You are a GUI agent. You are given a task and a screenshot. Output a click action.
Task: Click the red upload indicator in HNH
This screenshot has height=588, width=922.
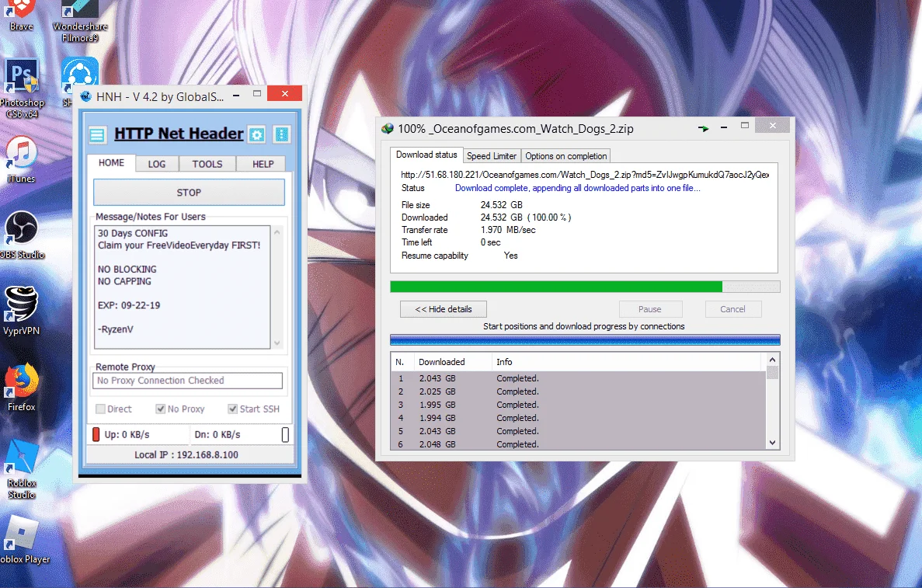pyautogui.click(x=96, y=434)
